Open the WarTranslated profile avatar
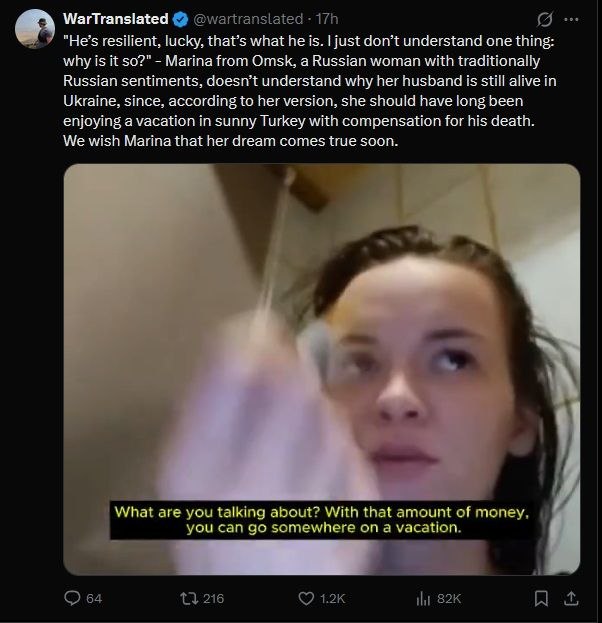This screenshot has height=623, width=602. pos(35,29)
